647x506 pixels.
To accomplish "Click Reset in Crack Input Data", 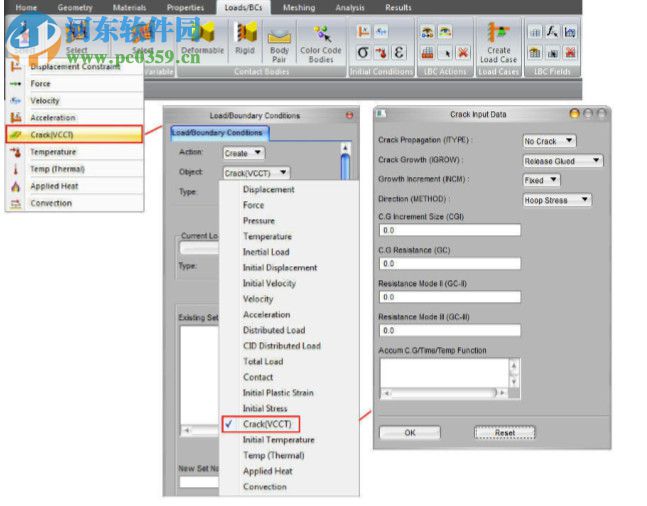I will point(505,433).
